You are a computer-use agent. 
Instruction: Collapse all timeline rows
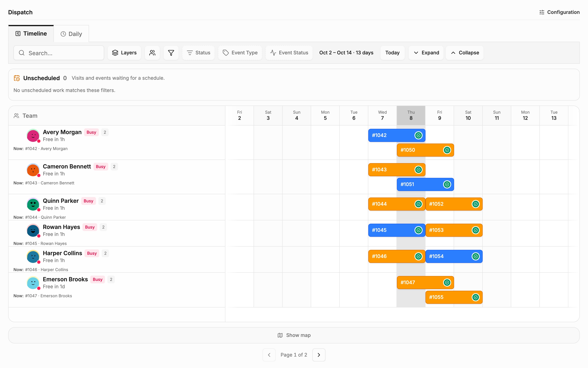click(x=464, y=53)
